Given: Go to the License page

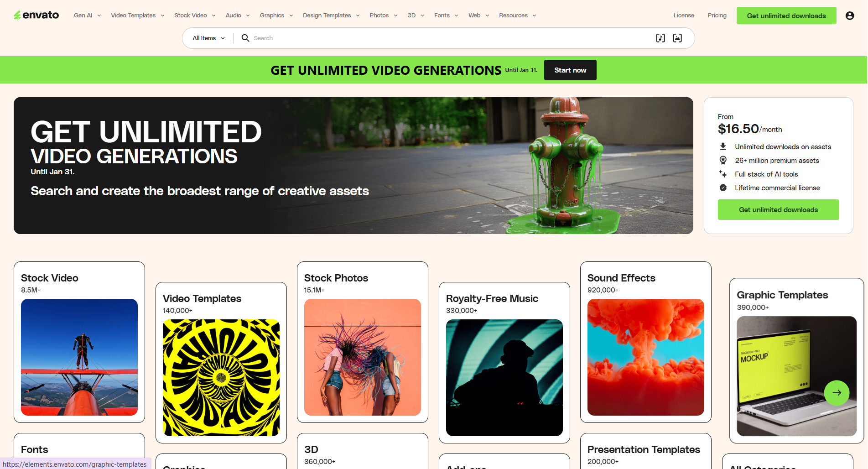Looking at the screenshot, I should pyautogui.click(x=683, y=16).
